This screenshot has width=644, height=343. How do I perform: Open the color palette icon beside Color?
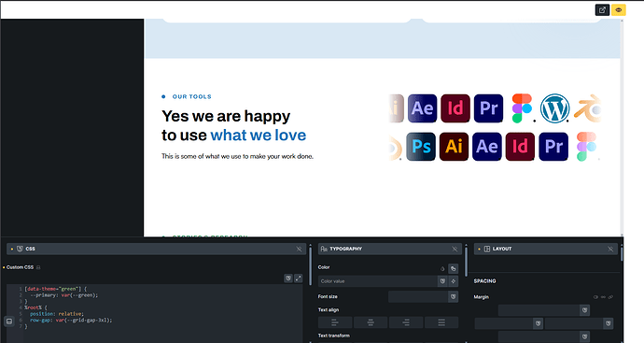click(453, 268)
